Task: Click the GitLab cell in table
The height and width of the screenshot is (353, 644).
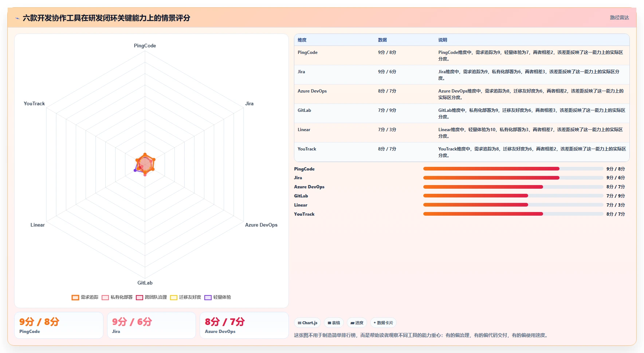Action: pos(304,110)
